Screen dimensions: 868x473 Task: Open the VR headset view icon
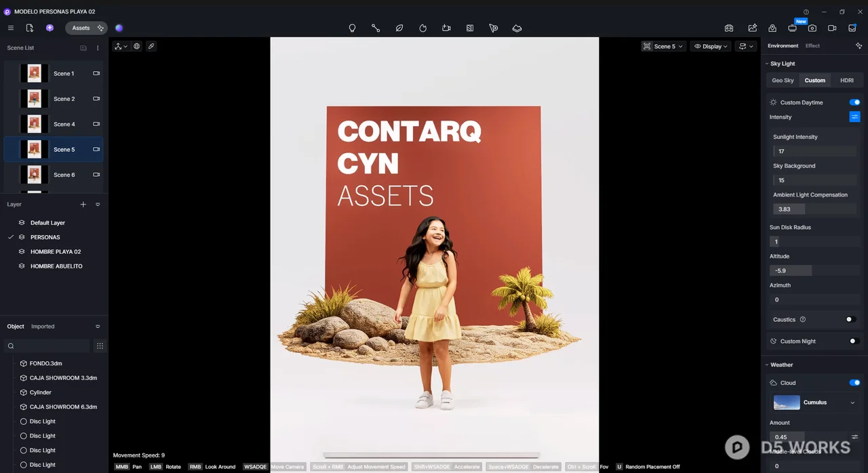[729, 28]
